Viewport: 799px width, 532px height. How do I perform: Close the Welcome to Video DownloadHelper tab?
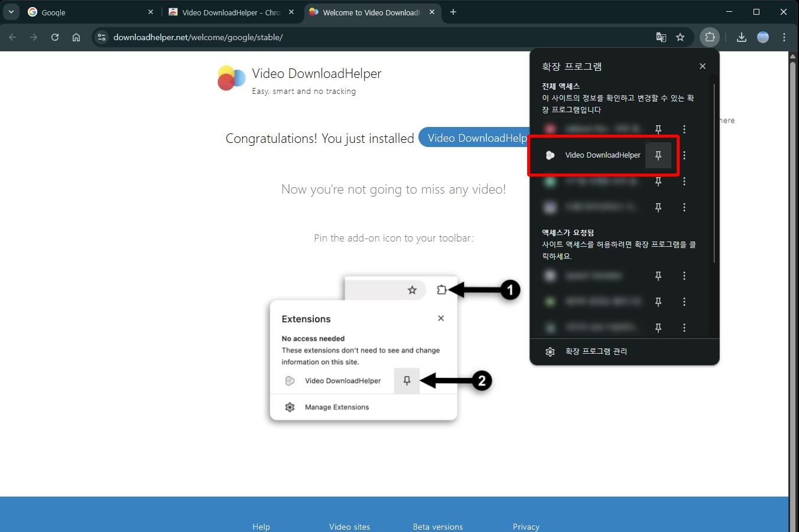coord(432,12)
